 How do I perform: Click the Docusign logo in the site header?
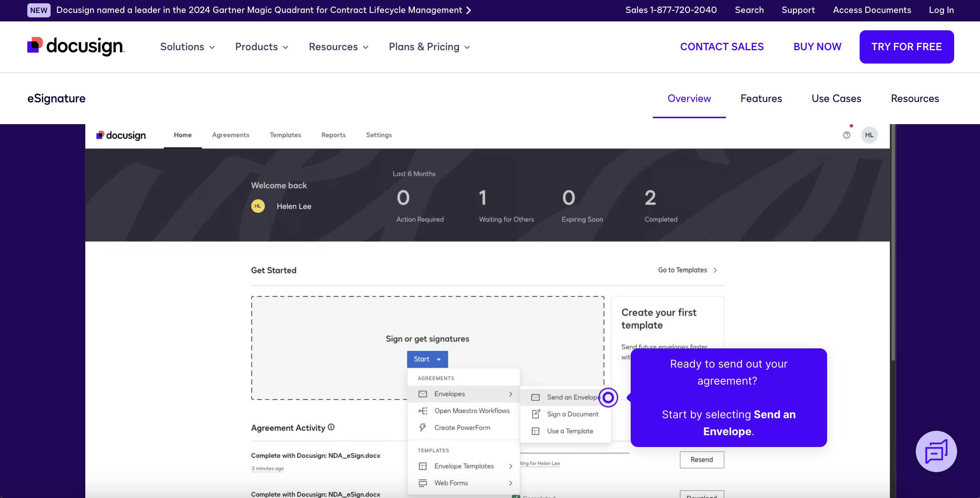76,47
